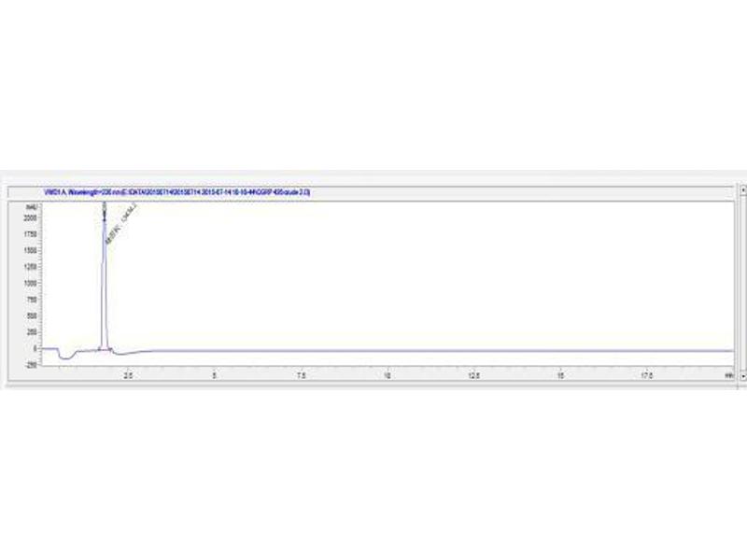Viewport: 747px width, 560px height.
Task: Click the 1000 mAU label on y-axis
Action: coord(30,283)
